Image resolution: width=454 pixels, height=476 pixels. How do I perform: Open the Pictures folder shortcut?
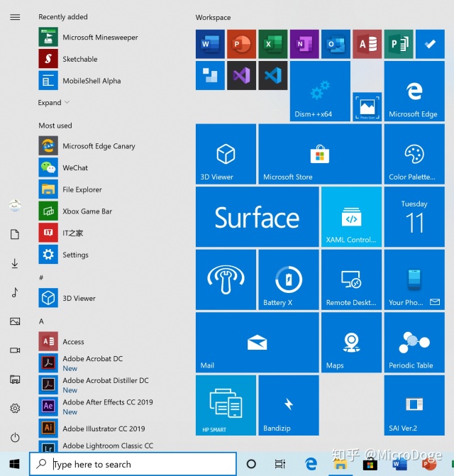coord(15,321)
